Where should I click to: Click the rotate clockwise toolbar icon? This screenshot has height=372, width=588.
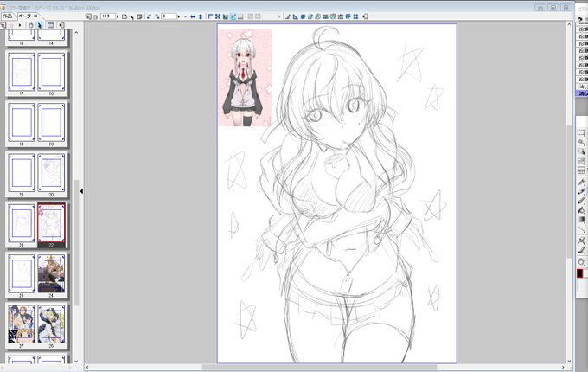[157, 16]
